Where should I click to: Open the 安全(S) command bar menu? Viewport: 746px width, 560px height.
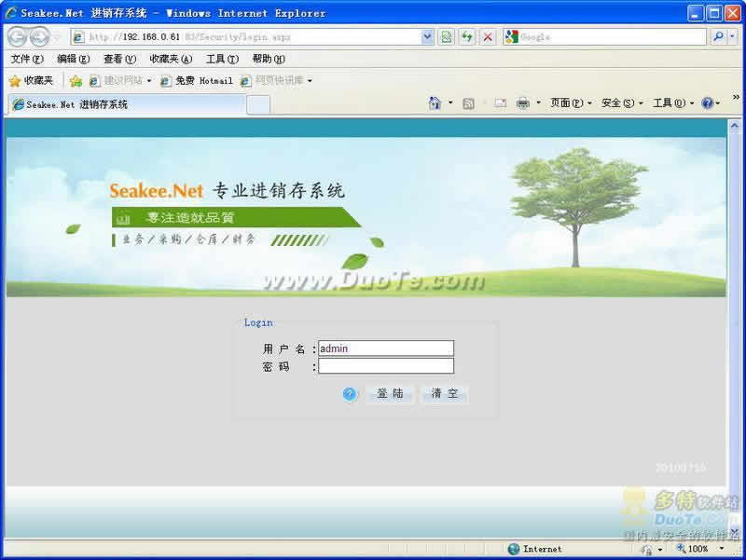coord(622,103)
